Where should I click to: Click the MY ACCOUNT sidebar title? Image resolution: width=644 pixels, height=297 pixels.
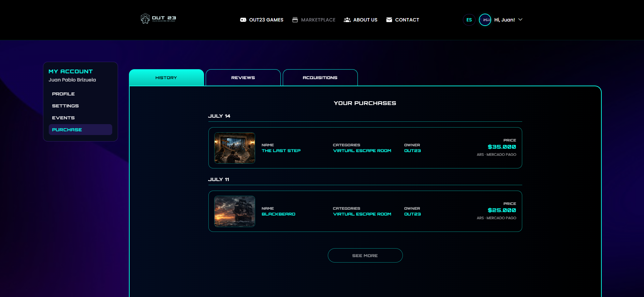coord(71,71)
